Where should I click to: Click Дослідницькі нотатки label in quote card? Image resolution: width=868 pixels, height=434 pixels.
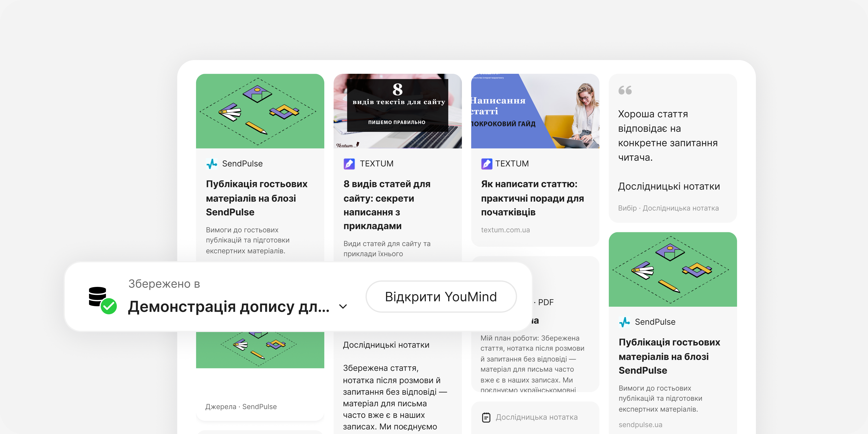[669, 186]
